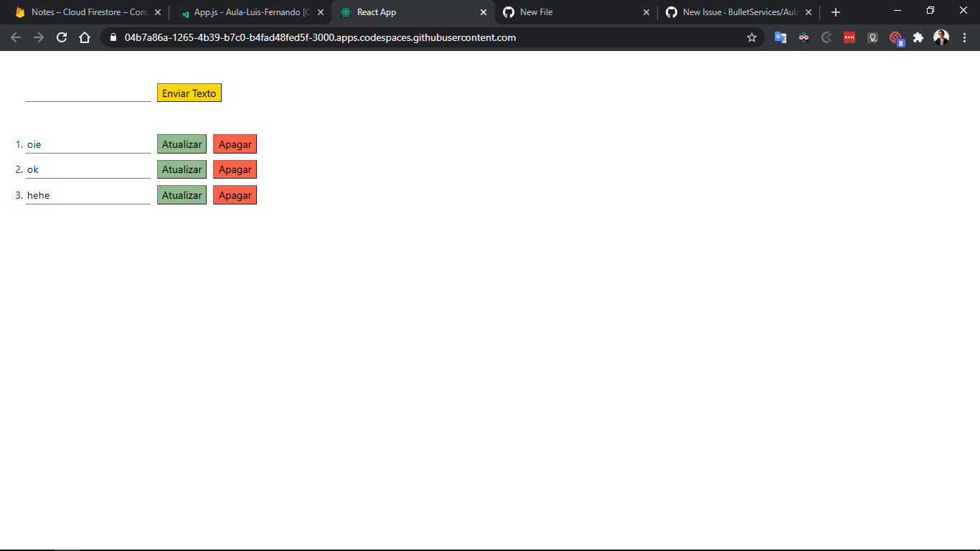
Task: Open the LastPass extension icon
Action: pyautogui.click(x=849, y=37)
